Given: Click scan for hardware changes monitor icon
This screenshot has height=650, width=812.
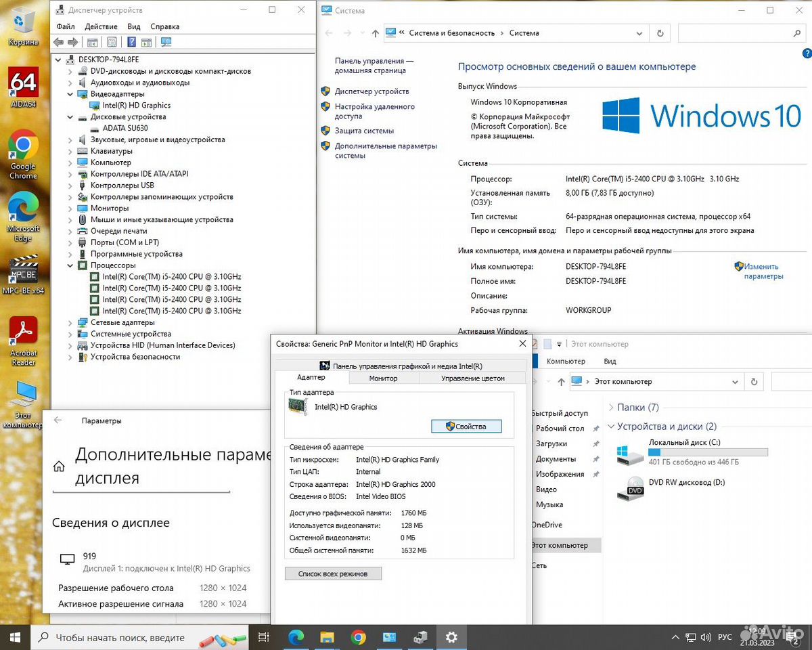Looking at the screenshot, I should [166, 42].
